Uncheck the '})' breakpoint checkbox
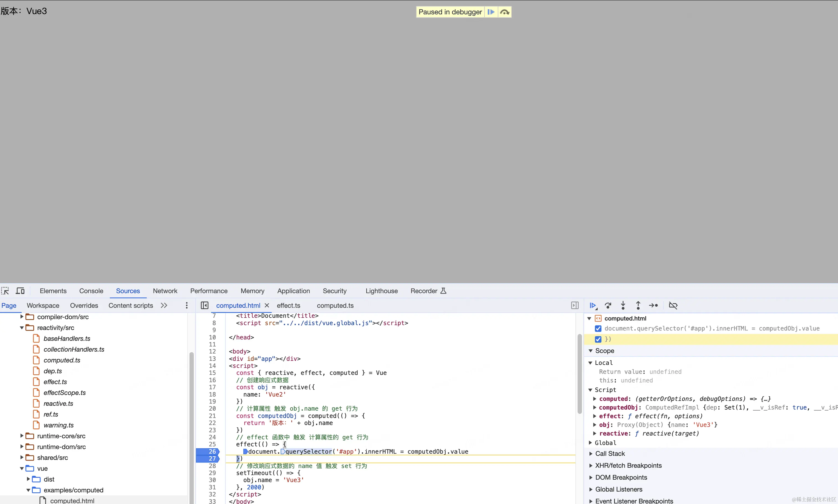This screenshot has height=504, width=838. [598, 339]
